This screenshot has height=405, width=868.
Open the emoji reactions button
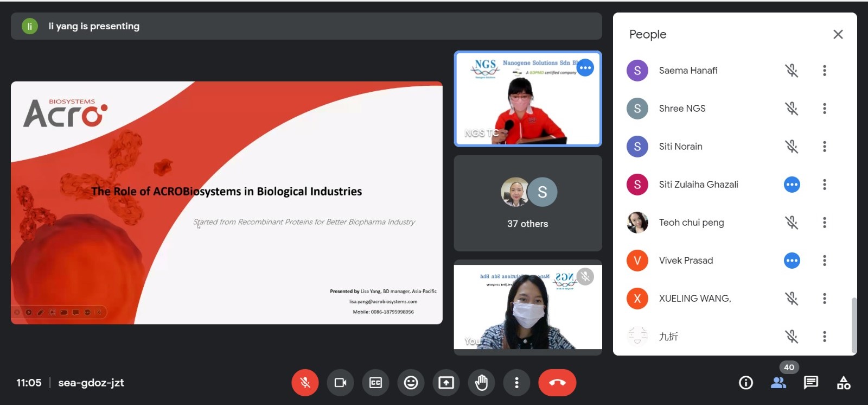[411, 383]
